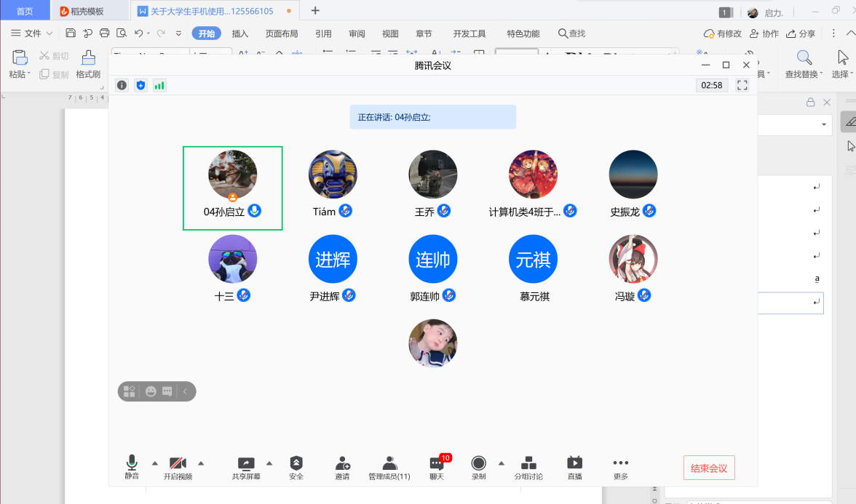The image size is (856, 504).
Task: Expand the recording options arrow
Action: click(501, 463)
